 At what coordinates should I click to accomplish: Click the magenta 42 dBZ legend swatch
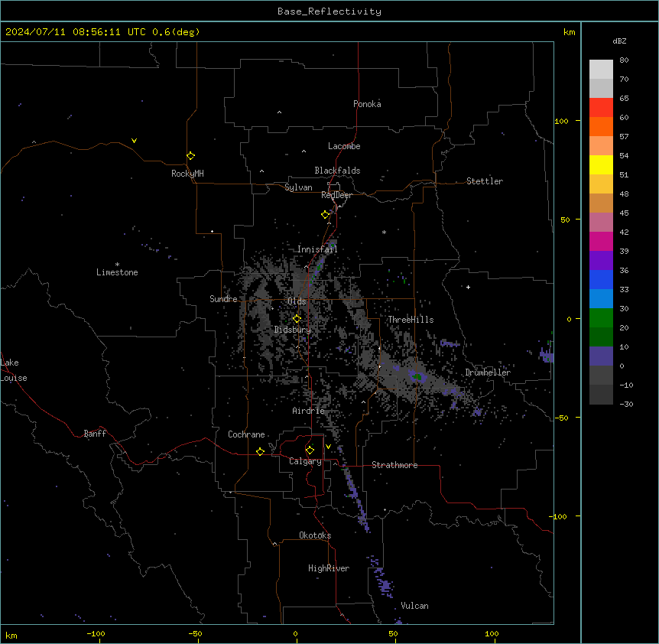click(601, 241)
